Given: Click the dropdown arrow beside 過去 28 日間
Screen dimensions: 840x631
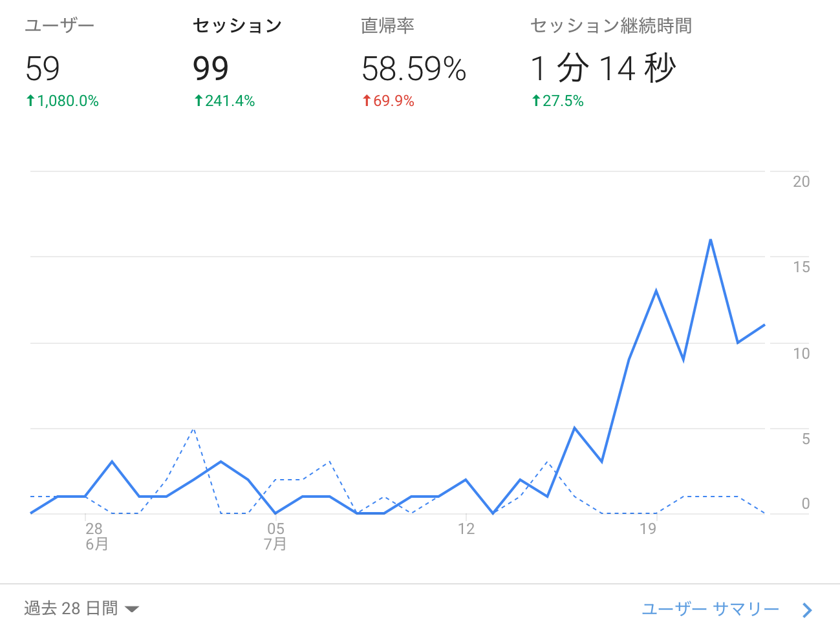Looking at the screenshot, I should [132, 609].
